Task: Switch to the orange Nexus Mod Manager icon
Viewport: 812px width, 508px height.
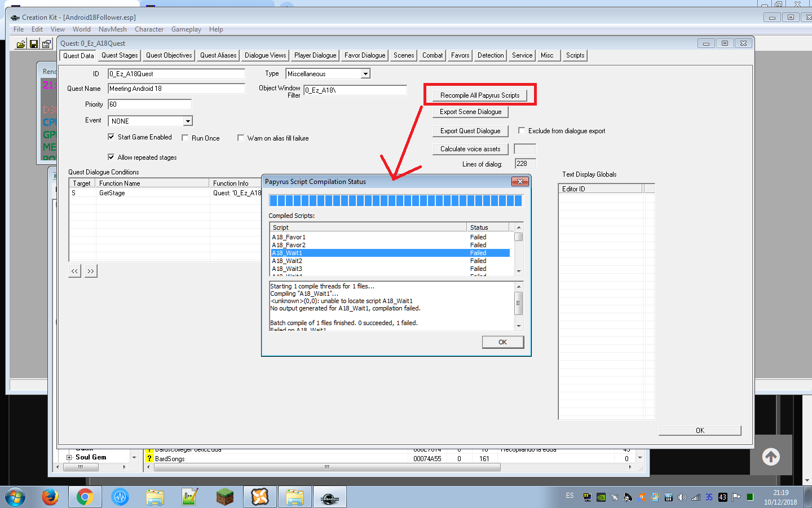Action: (260, 497)
